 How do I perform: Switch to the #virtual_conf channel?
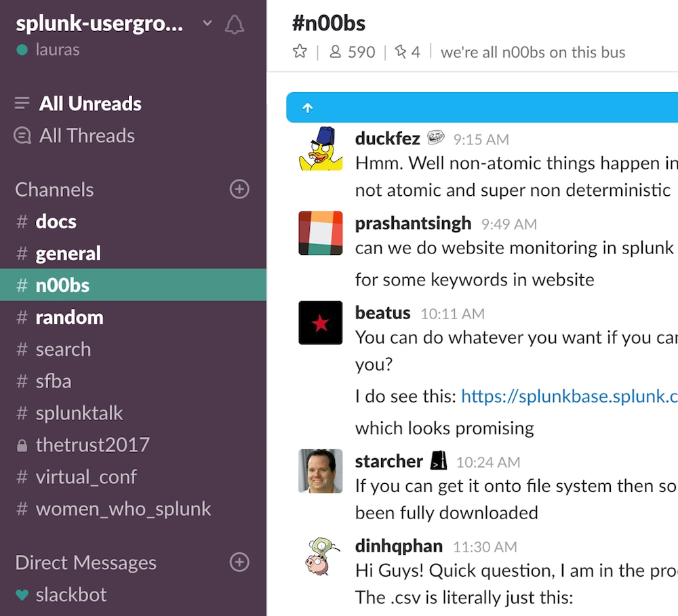133,477
